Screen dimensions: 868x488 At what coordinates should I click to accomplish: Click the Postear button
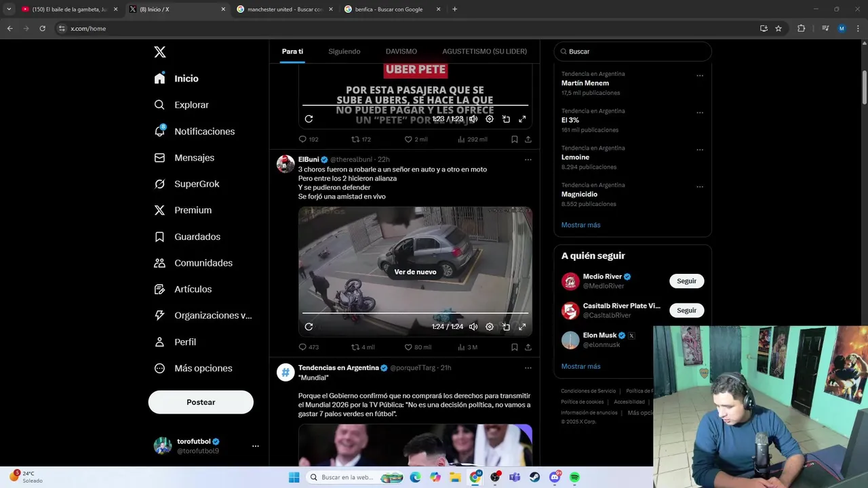click(201, 402)
